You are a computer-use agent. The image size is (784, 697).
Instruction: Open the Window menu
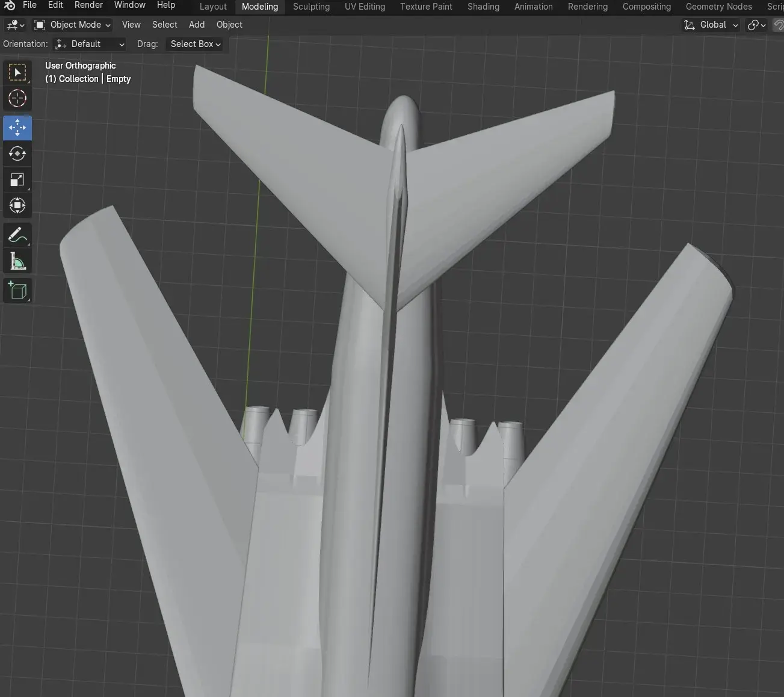click(x=130, y=5)
